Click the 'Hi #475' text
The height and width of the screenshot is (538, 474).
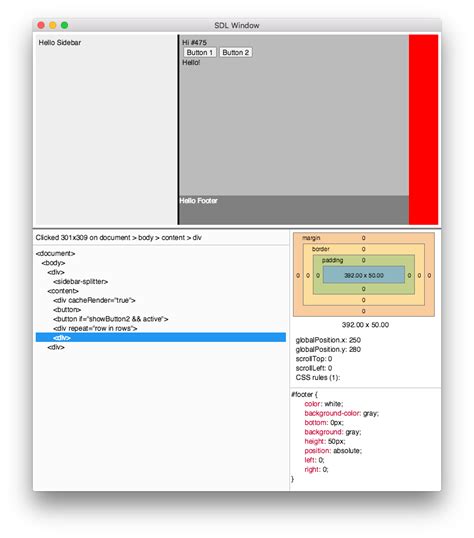[x=194, y=43]
